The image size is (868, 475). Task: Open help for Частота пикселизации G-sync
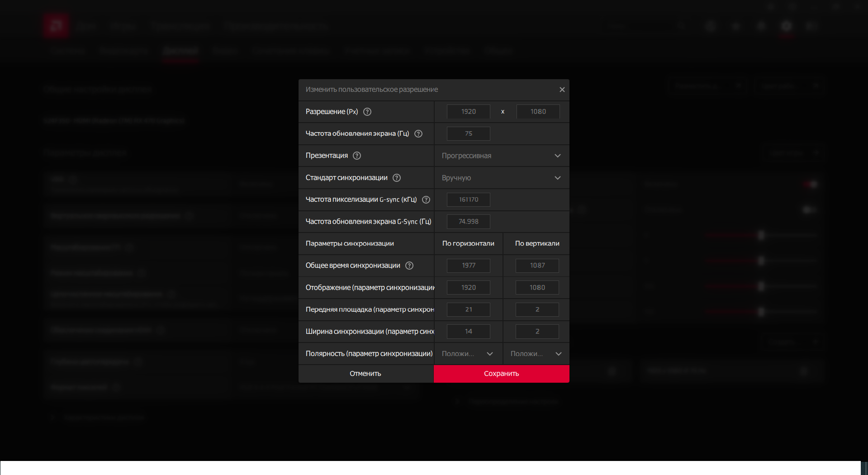click(x=426, y=199)
